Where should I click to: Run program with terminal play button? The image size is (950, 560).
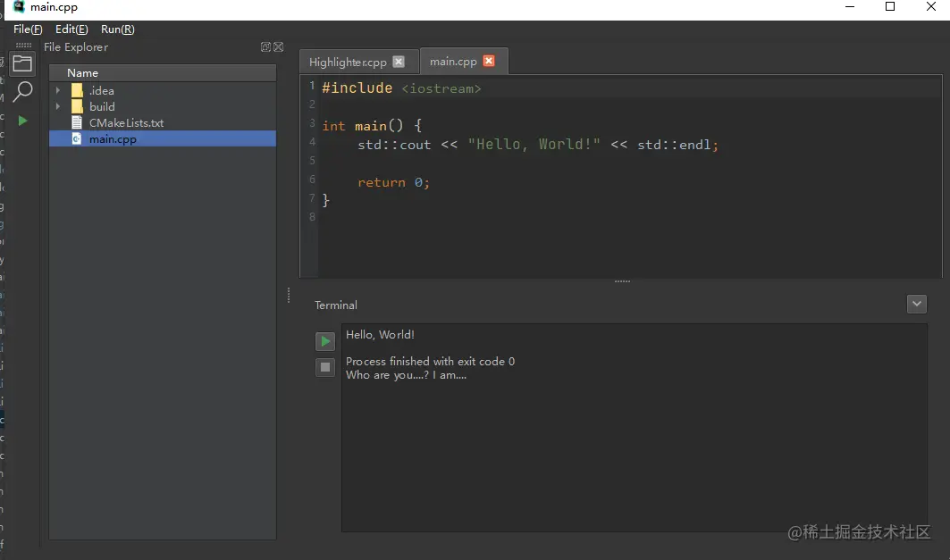click(325, 341)
